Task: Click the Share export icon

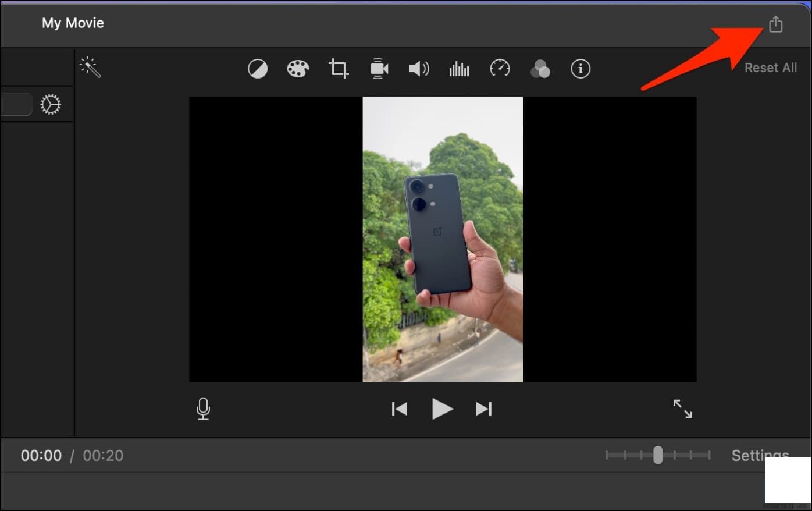Action: point(775,24)
